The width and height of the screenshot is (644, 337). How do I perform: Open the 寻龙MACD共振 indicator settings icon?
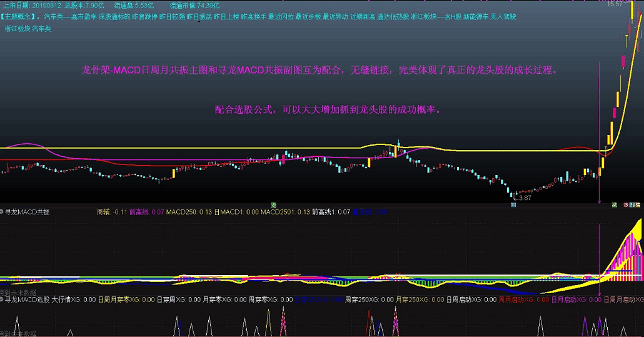click(x=2, y=212)
